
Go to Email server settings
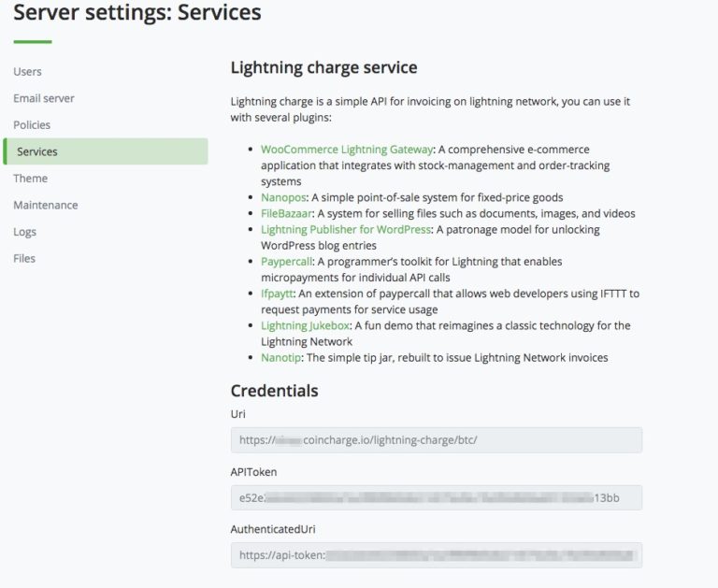(x=44, y=98)
